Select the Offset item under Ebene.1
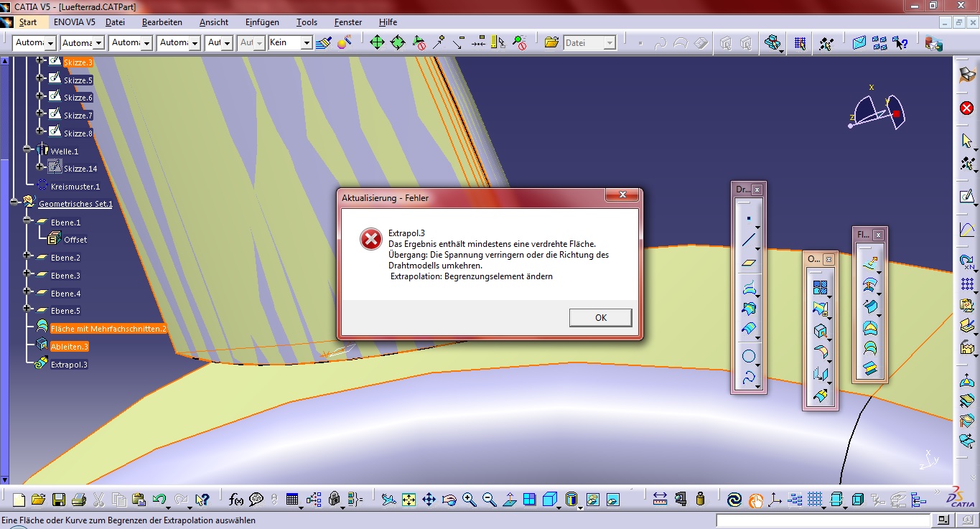 pos(75,239)
